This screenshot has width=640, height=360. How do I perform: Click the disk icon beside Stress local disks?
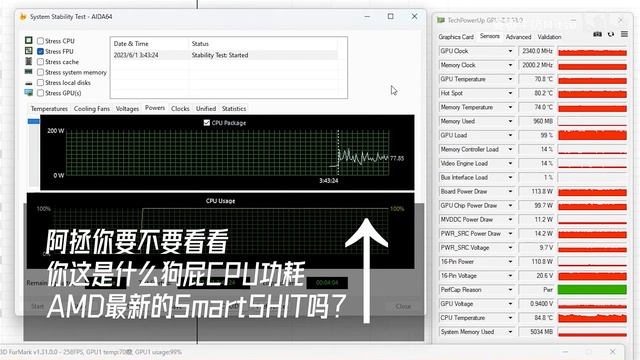coord(29,83)
